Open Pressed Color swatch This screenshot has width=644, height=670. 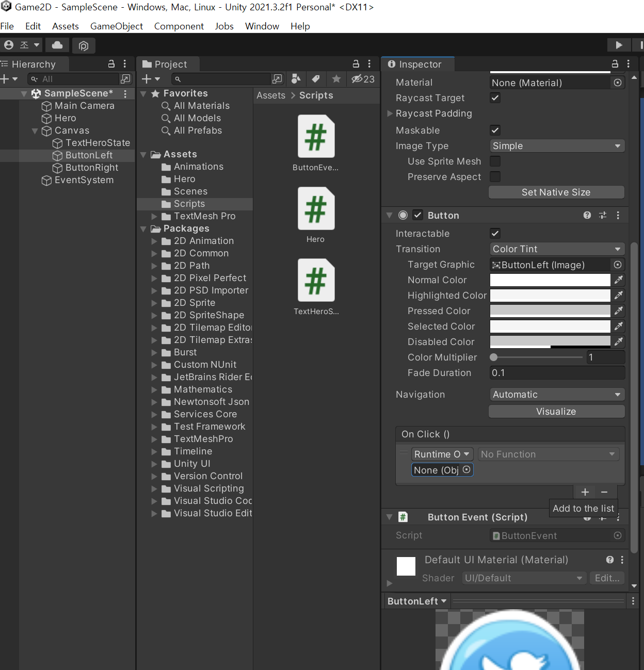click(x=550, y=311)
